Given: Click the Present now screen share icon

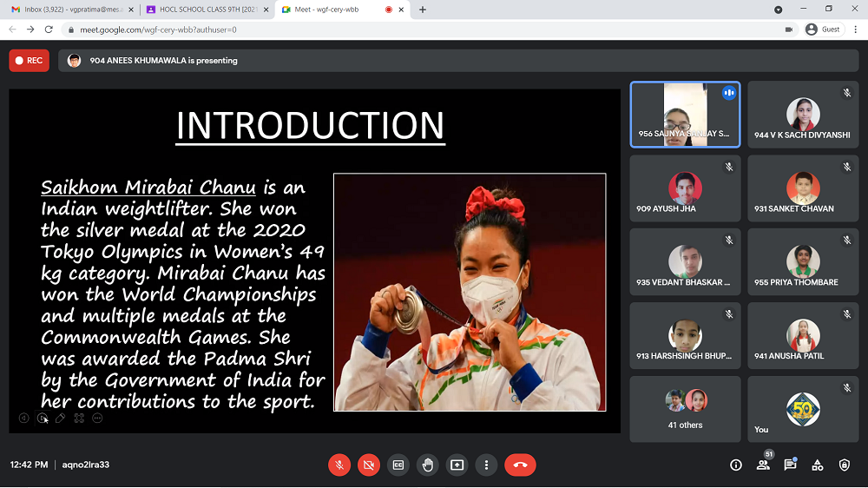Looking at the screenshot, I should point(457,465).
